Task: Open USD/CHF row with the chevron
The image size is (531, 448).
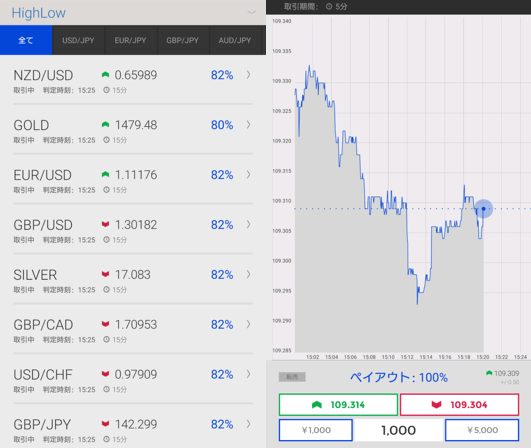Action: coord(249,374)
